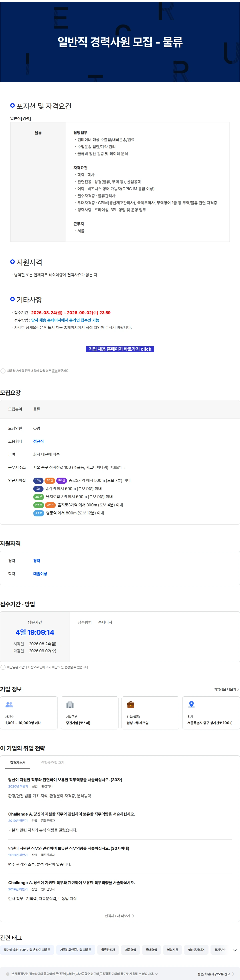
Task: Click the info icon beside 마감일 notice
Action: coord(3,667)
